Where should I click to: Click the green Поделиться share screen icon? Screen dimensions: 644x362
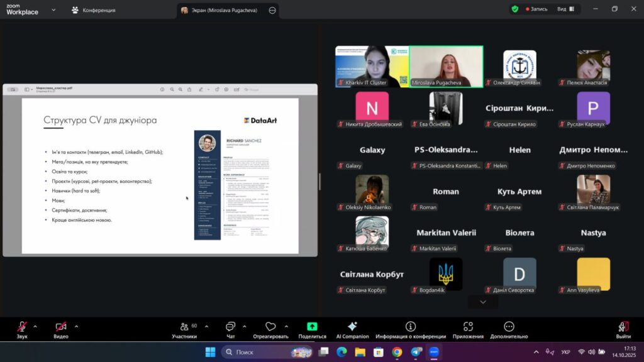point(312,327)
